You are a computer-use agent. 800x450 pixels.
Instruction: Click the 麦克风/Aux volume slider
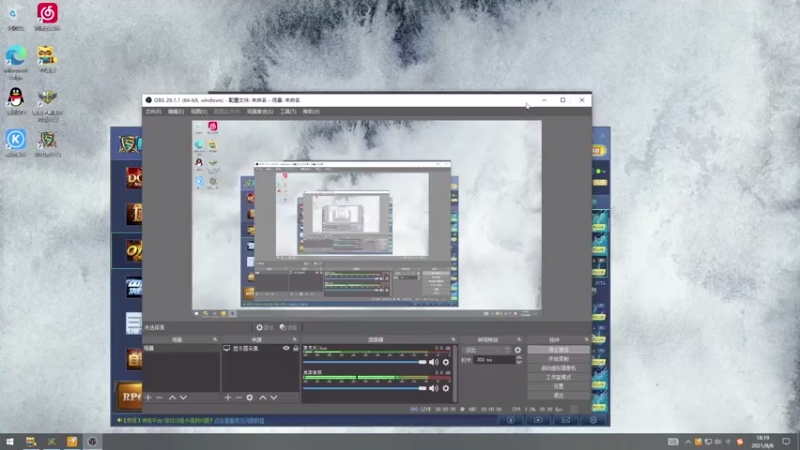click(365, 362)
